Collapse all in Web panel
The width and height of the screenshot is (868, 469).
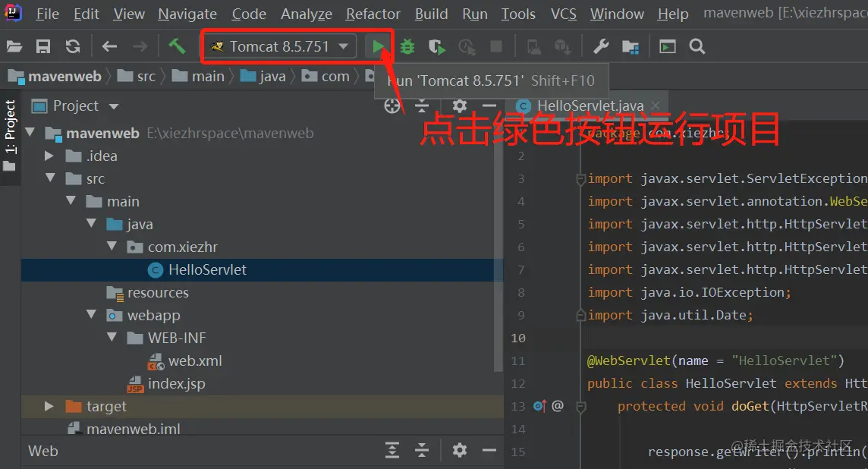422,450
